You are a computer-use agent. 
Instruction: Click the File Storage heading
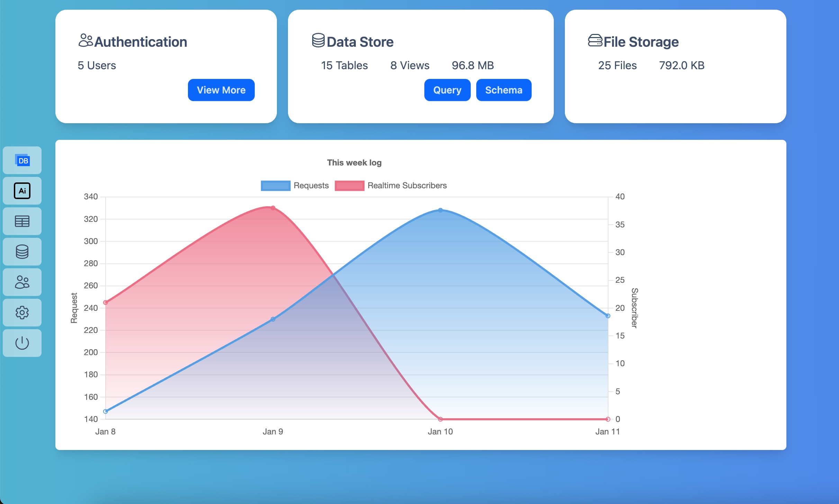[x=641, y=42]
